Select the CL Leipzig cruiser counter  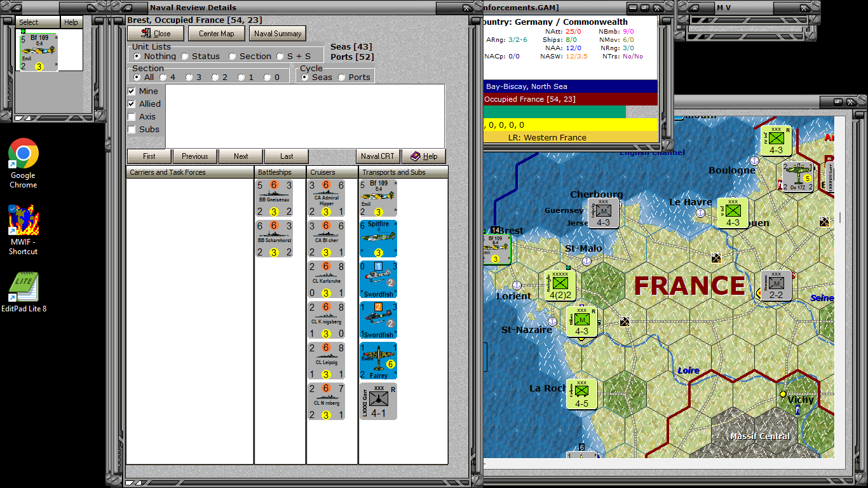point(327,360)
